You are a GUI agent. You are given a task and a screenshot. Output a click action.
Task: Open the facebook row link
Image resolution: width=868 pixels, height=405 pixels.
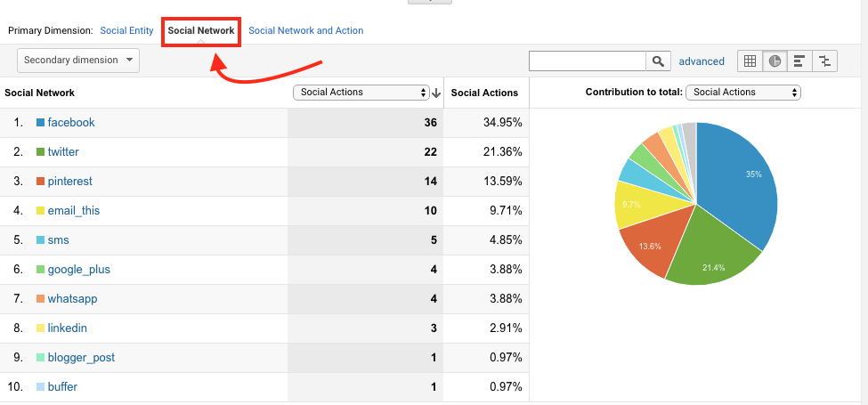click(71, 122)
